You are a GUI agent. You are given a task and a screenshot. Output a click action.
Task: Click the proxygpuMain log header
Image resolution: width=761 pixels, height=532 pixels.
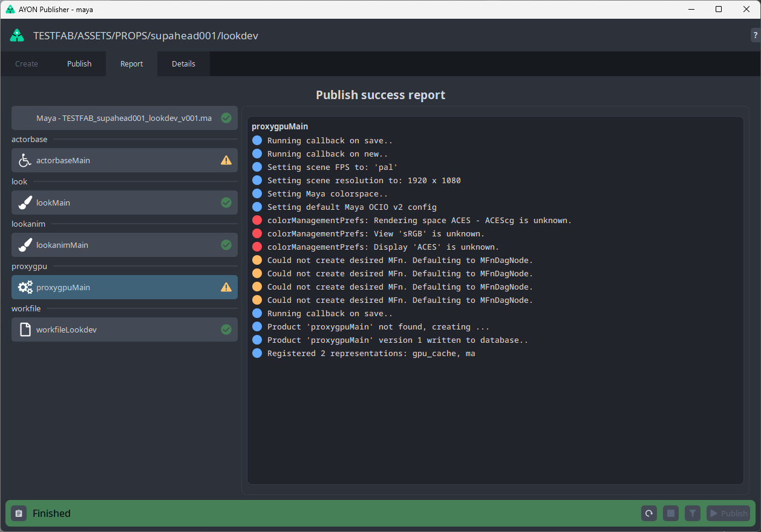(279, 126)
